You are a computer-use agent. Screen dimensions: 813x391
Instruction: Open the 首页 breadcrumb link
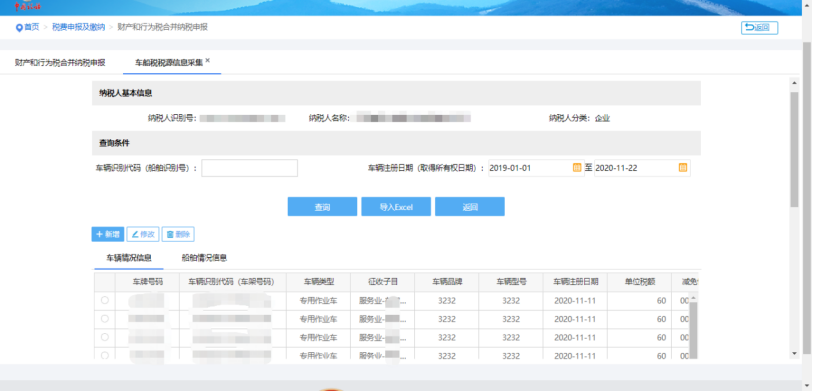(32, 27)
